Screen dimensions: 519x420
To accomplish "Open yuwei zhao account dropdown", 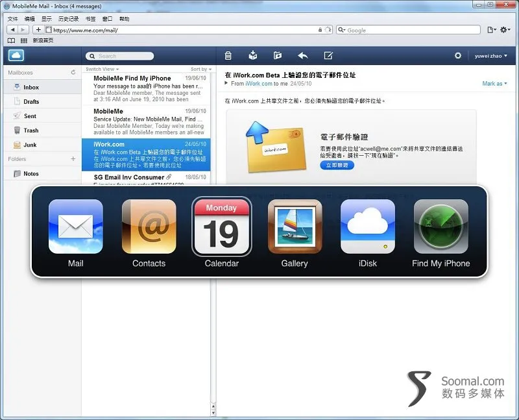I will [491, 56].
